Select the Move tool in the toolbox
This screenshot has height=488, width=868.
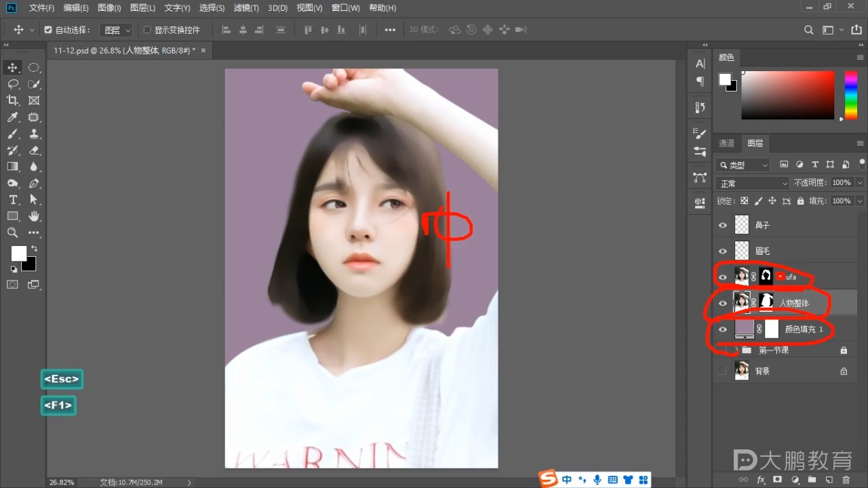pos(13,67)
